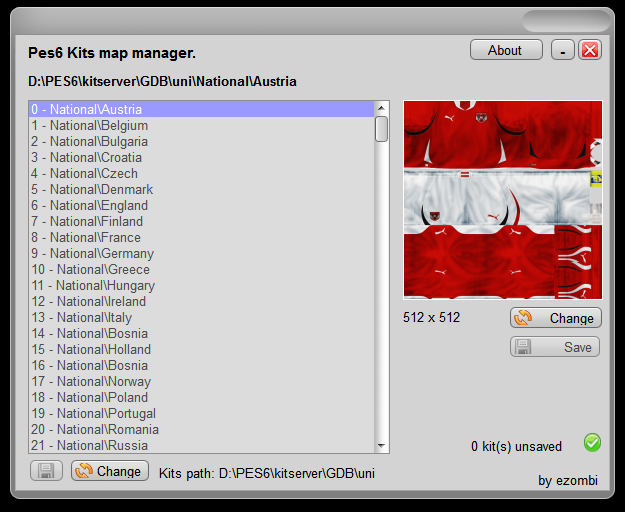
Task: Click the full Austria folder path heading
Action: click(x=162, y=81)
